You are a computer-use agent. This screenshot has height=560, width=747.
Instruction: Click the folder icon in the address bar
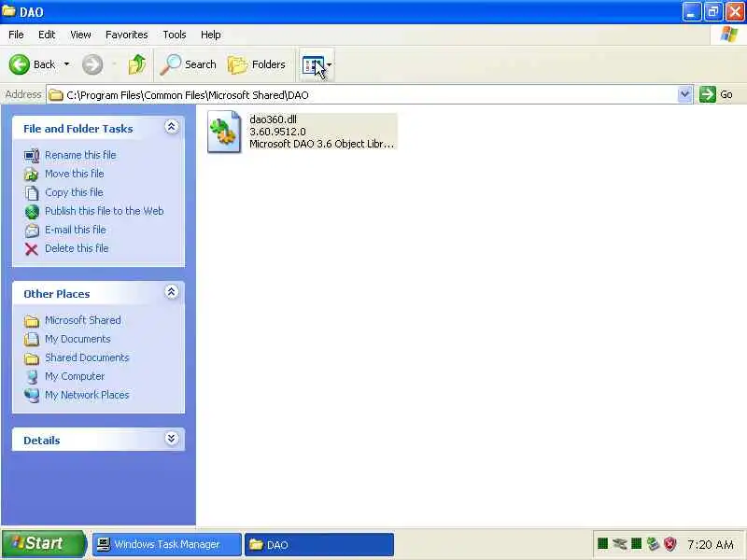coord(56,95)
